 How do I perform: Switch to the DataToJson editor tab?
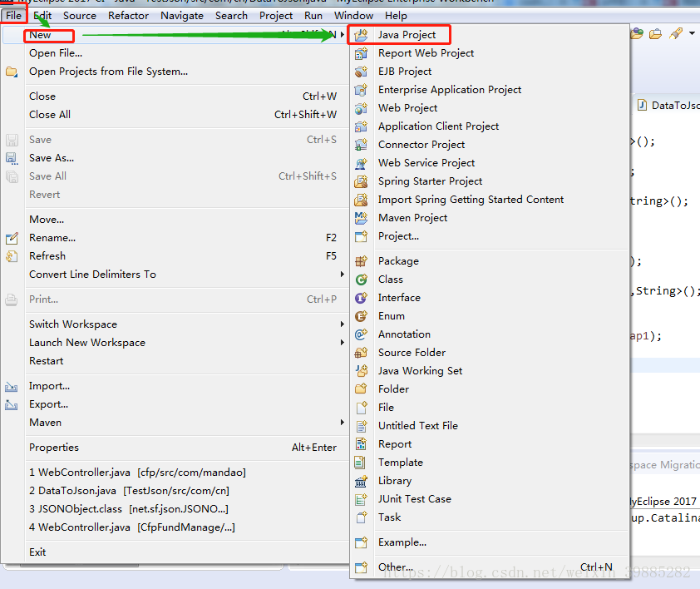pyautogui.click(x=668, y=106)
